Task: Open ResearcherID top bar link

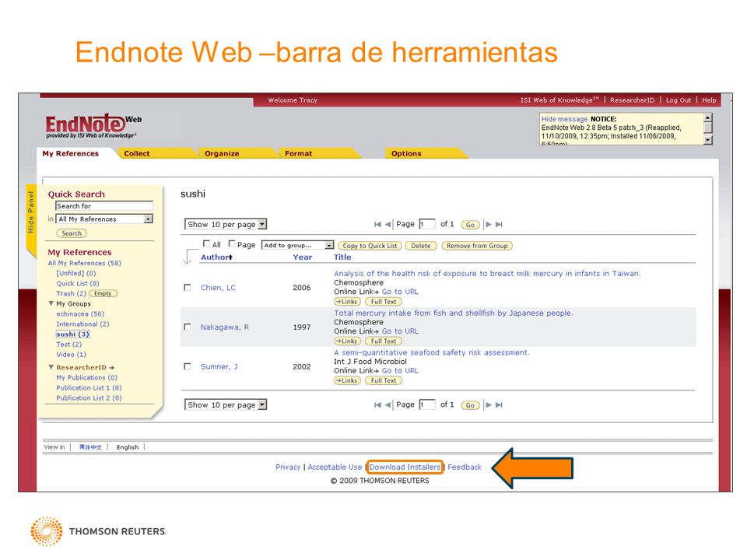Action: (x=632, y=100)
